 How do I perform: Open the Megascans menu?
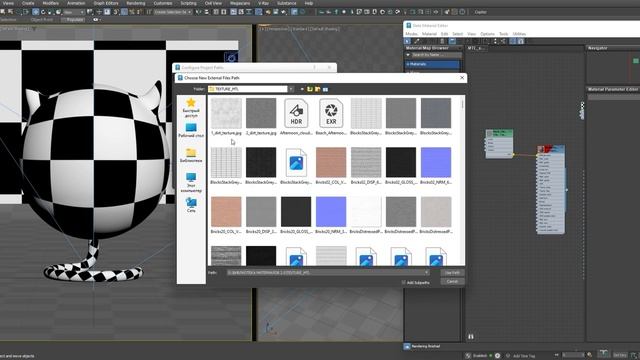240,3
